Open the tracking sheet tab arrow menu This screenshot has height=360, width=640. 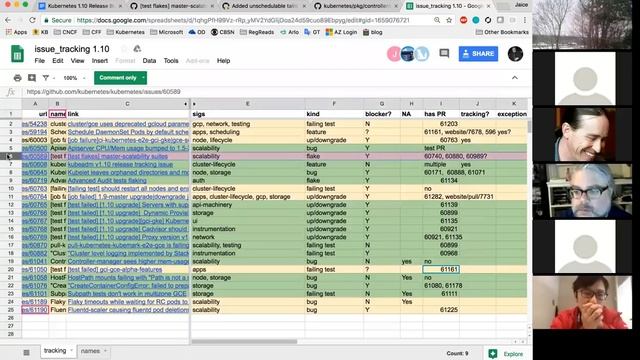[x=71, y=350]
